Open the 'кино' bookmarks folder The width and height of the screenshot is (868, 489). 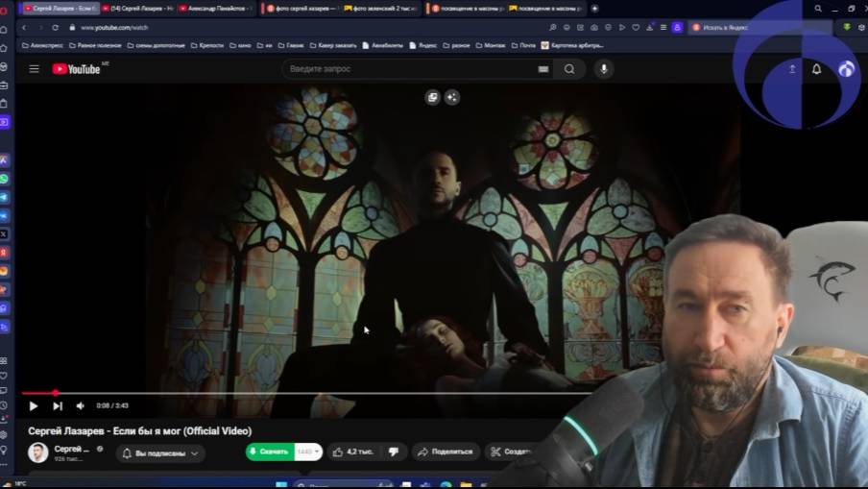240,45
